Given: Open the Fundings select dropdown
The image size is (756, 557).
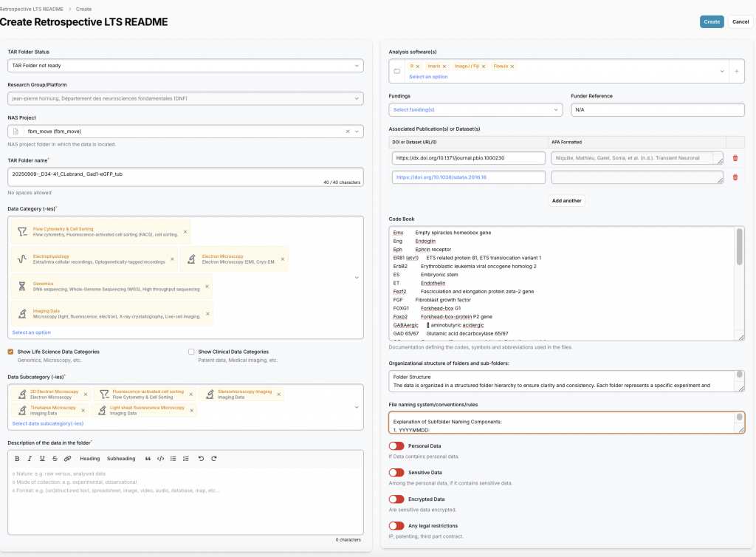Looking at the screenshot, I should pos(475,109).
